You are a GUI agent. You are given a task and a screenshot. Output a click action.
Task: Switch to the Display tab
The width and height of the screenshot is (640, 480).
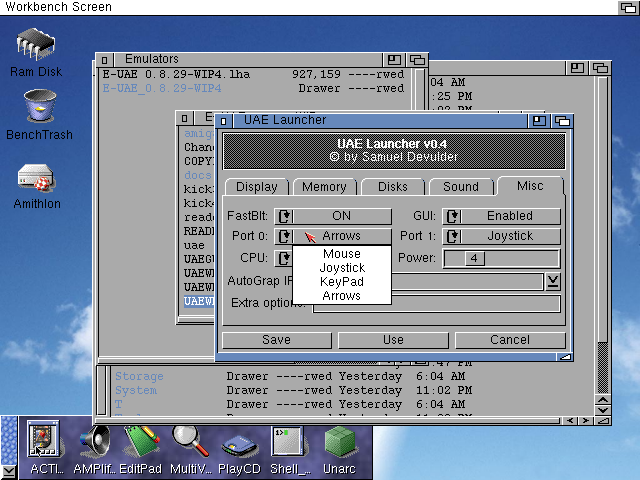257,187
